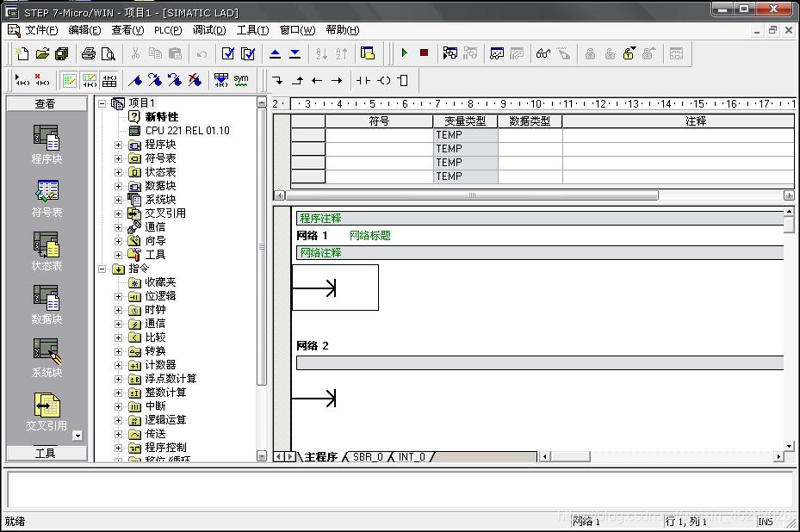Insert a coil instruction

tap(384, 80)
